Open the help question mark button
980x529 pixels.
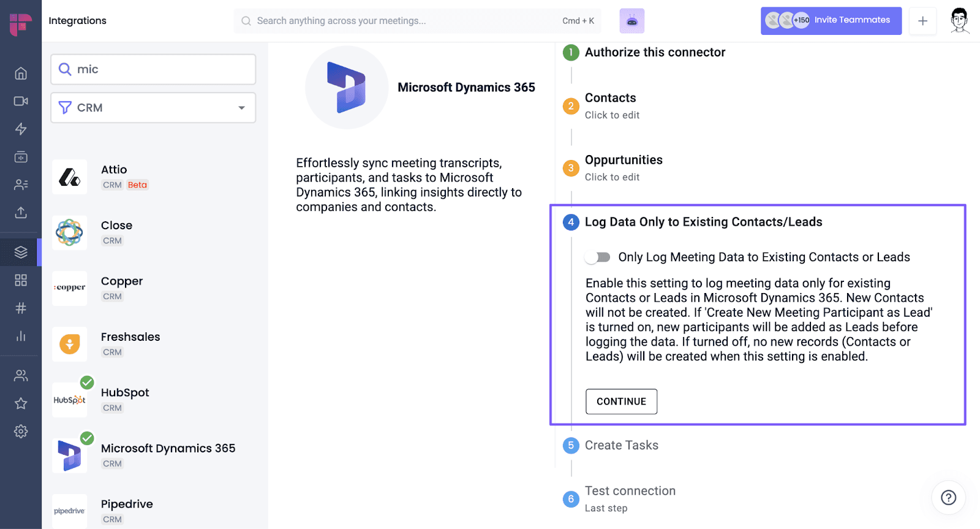click(948, 497)
